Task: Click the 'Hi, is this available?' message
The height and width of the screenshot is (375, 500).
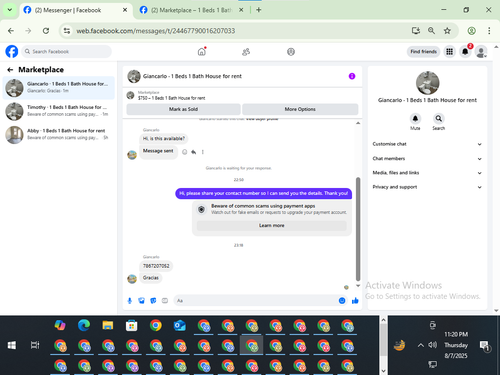Action: (164, 139)
